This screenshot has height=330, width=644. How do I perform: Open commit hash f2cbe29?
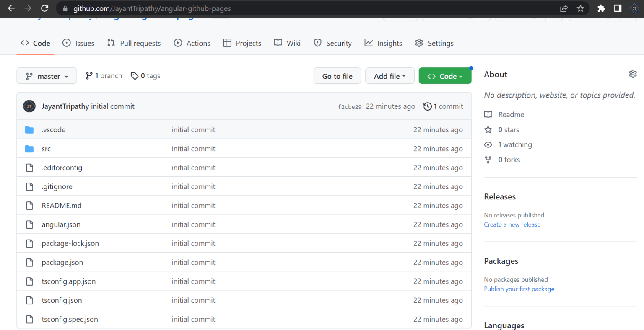point(350,107)
